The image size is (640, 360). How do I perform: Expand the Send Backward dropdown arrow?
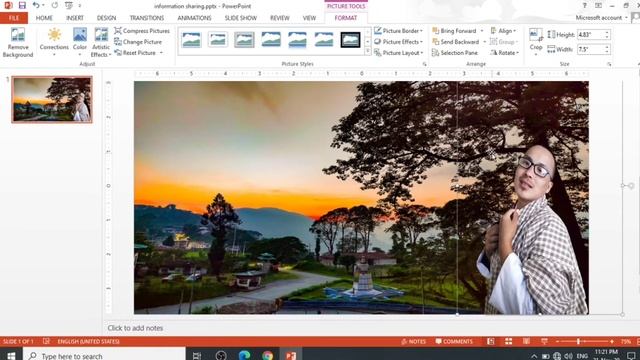click(484, 42)
